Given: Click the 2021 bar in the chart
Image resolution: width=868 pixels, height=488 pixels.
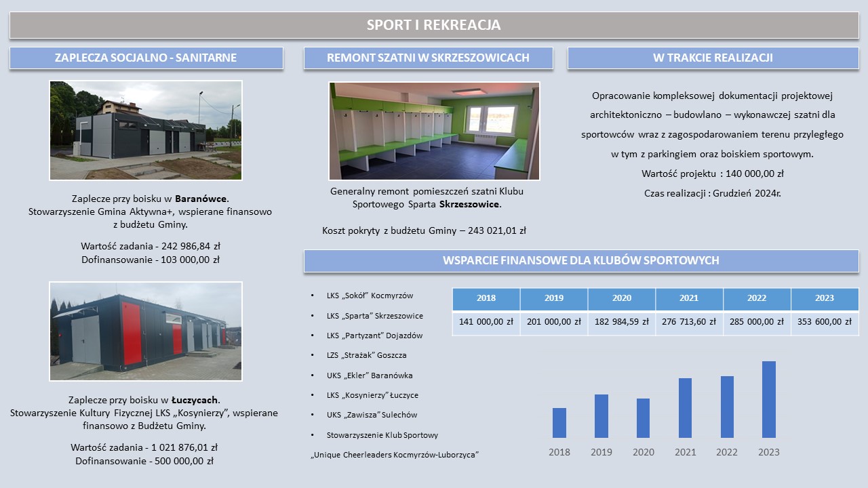Looking at the screenshot, I should [685, 408].
